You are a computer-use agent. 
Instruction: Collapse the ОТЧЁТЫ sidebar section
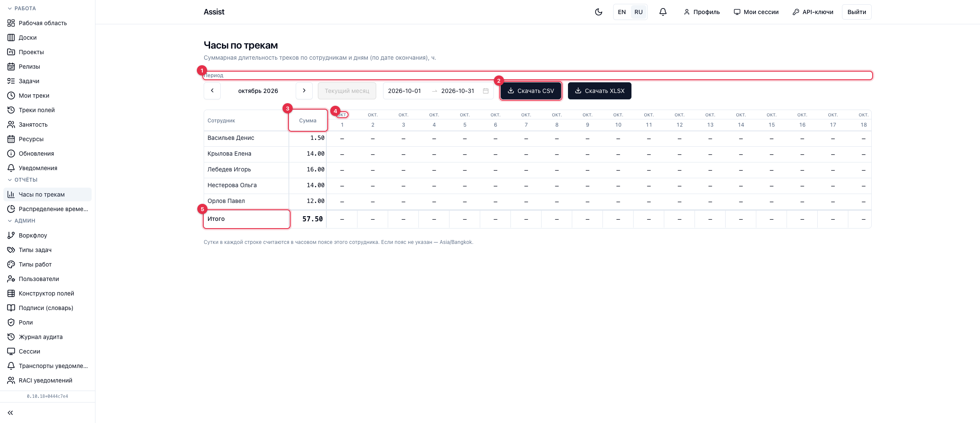click(23, 180)
